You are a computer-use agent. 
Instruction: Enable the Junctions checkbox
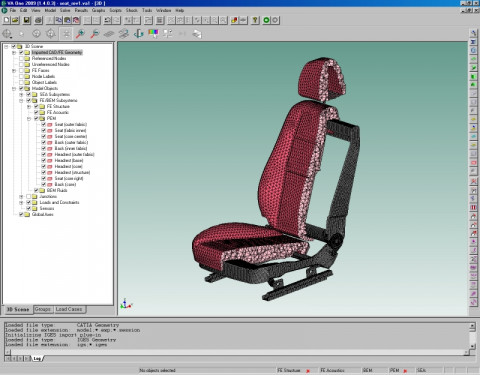click(x=29, y=196)
